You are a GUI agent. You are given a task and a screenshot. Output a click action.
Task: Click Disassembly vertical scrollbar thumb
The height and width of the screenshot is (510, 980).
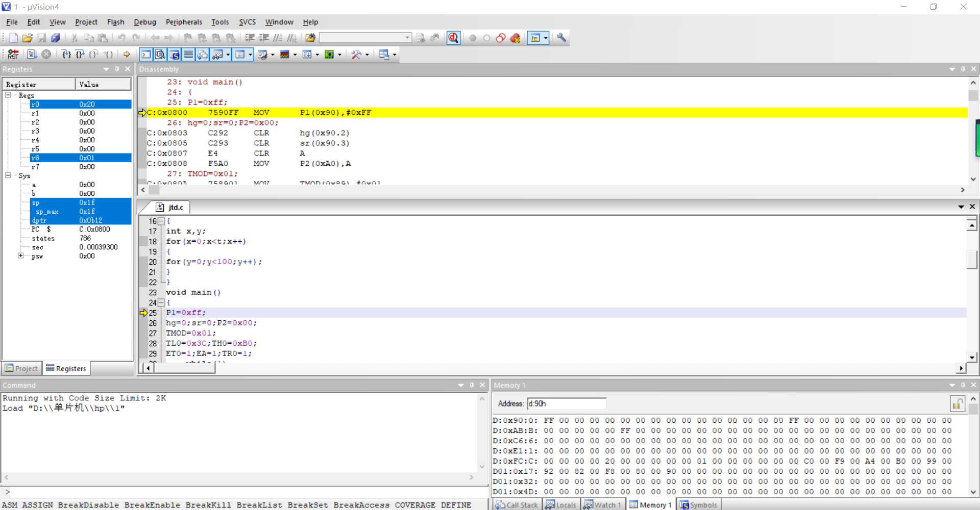(973, 95)
